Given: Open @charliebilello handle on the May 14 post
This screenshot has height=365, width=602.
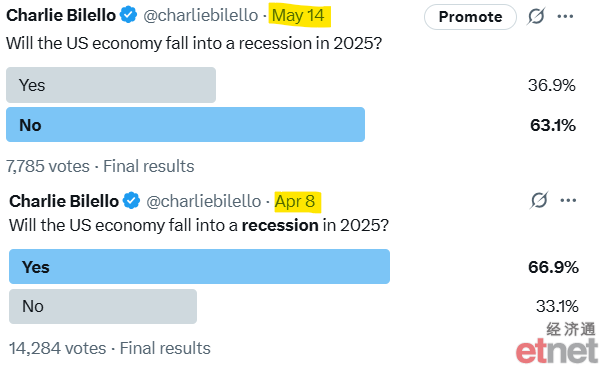Looking at the screenshot, I should point(200,16).
